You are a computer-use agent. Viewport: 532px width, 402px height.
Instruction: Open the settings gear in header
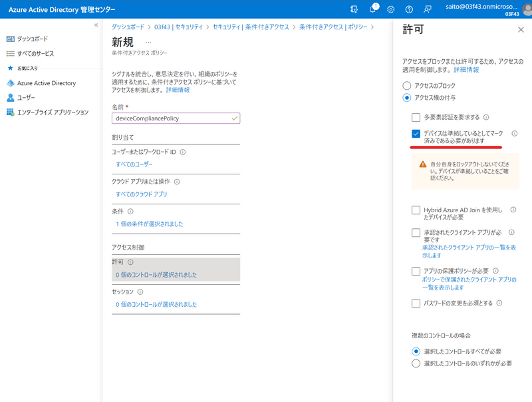tap(391, 9)
